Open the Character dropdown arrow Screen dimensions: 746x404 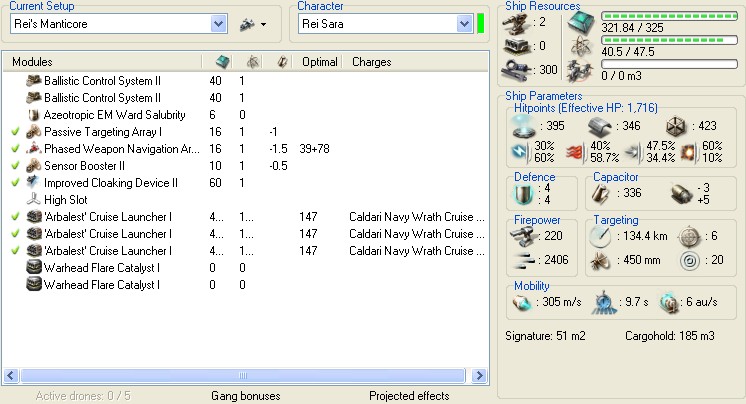(464, 24)
